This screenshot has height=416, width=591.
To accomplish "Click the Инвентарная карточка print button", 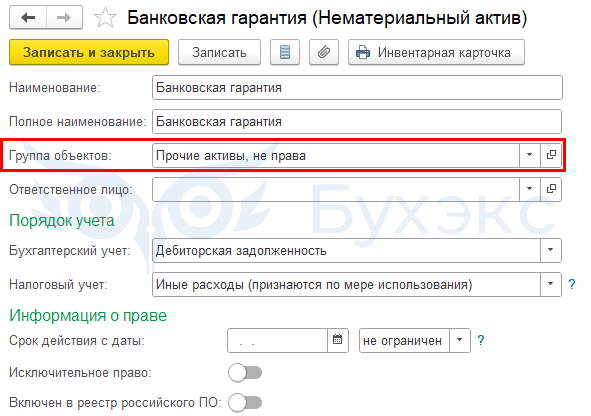I will [436, 52].
